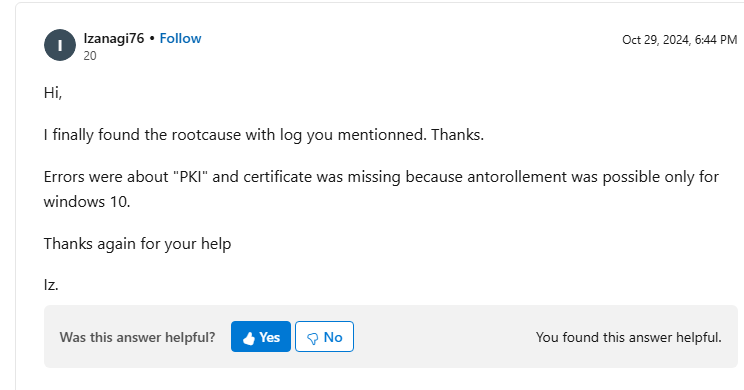
Task: Click the "Iz." signature text
Action: 51,285
